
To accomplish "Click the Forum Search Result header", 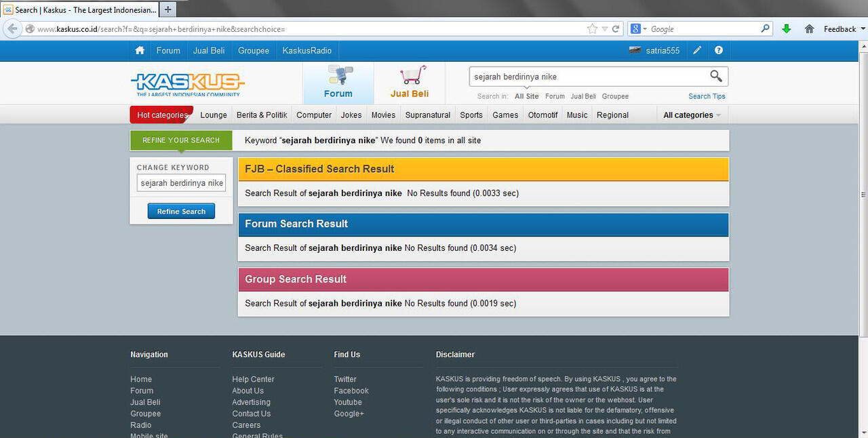I will (x=484, y=224).
